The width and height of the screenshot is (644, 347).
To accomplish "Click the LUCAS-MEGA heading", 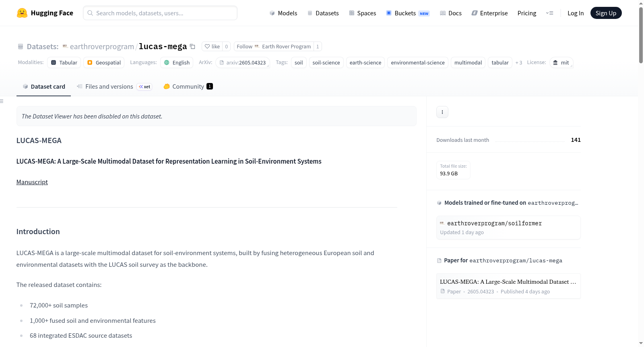I will point(39,141).
